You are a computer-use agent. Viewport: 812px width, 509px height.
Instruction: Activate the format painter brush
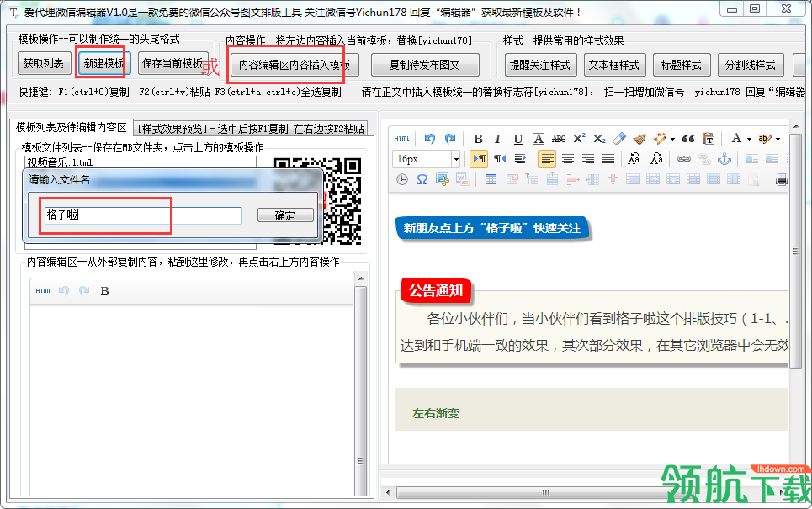tap(640, 139)
